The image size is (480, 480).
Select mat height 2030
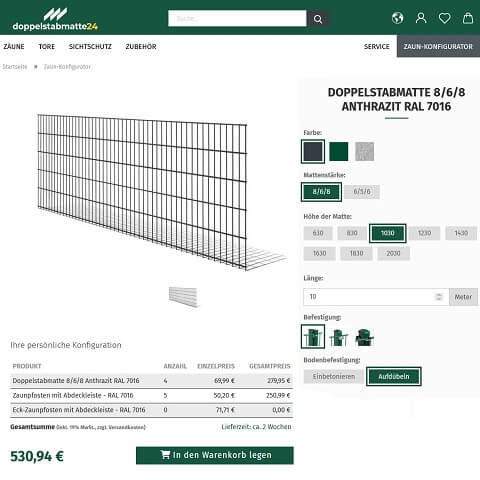pos(393,253)
